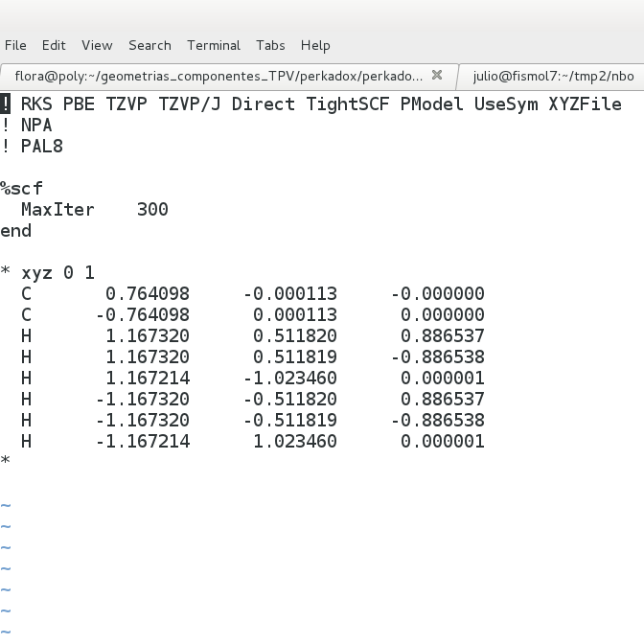Click the '* xyz 0 1' line

(x=48, y=273)
